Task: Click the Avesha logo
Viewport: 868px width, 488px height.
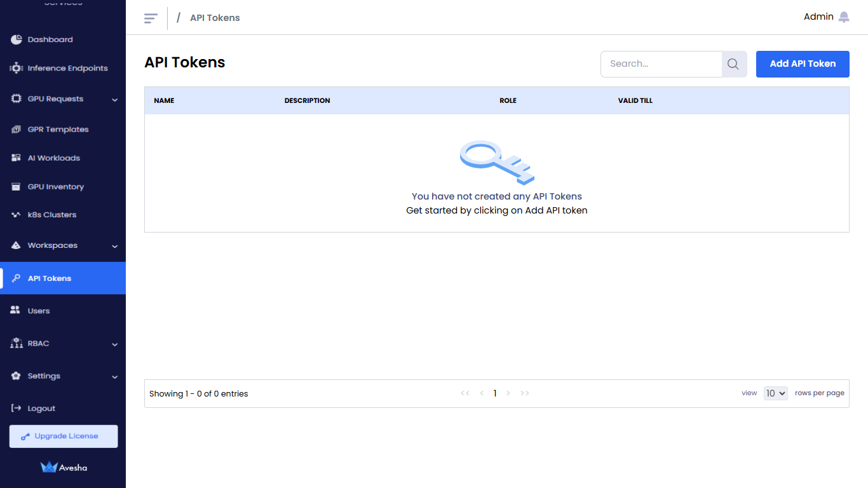Action: click(x=64, y=467)
